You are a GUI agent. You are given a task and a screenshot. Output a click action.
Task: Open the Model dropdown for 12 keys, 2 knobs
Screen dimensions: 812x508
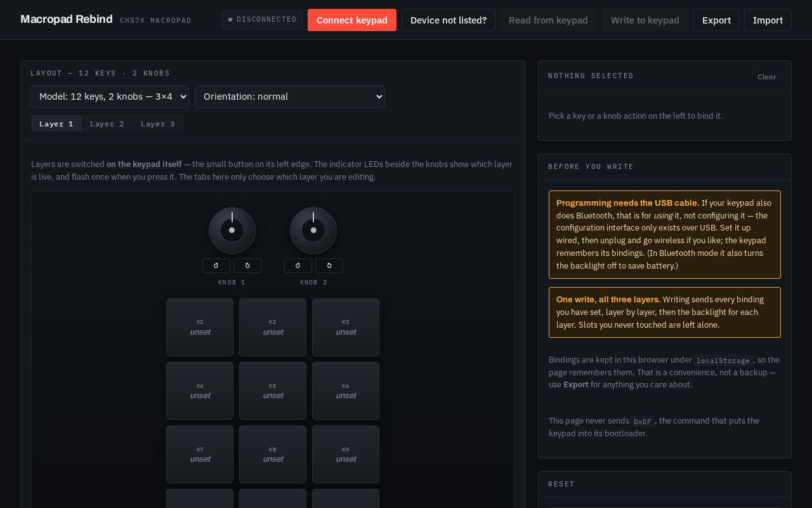tap(110, 97)
